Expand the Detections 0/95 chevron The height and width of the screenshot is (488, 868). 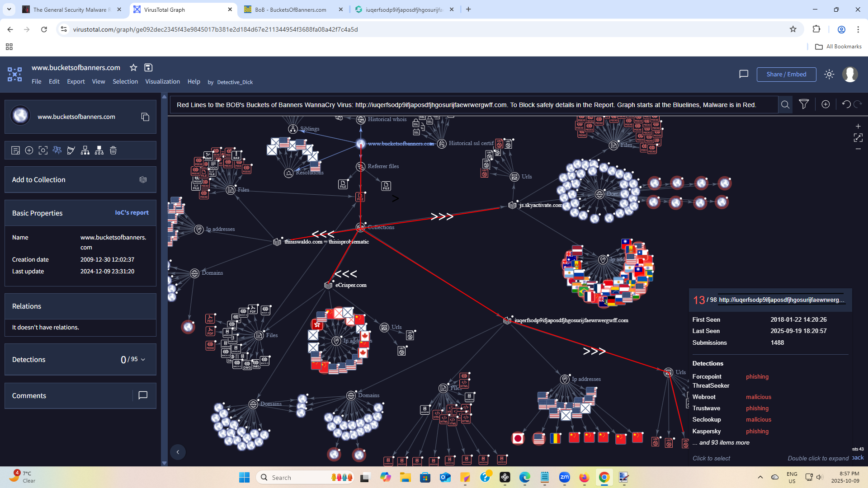pyautogui.click(x=143, y=360)
